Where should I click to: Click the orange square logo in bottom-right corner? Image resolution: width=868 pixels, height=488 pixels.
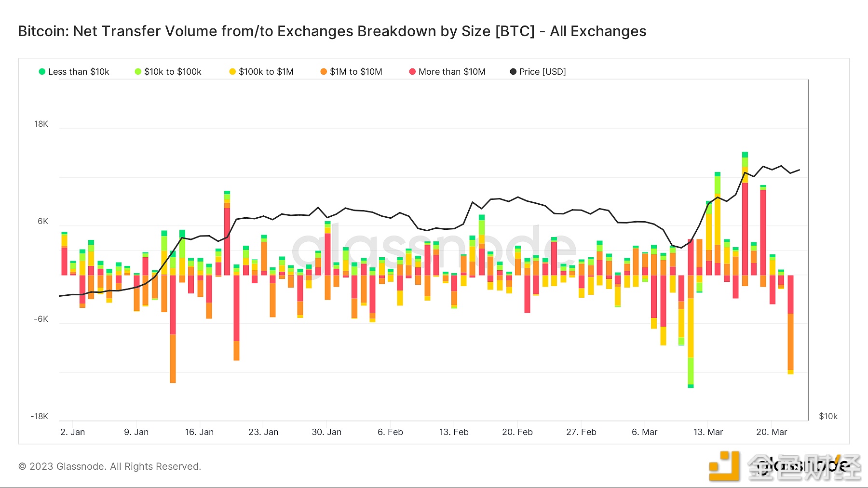click(724, 465)
